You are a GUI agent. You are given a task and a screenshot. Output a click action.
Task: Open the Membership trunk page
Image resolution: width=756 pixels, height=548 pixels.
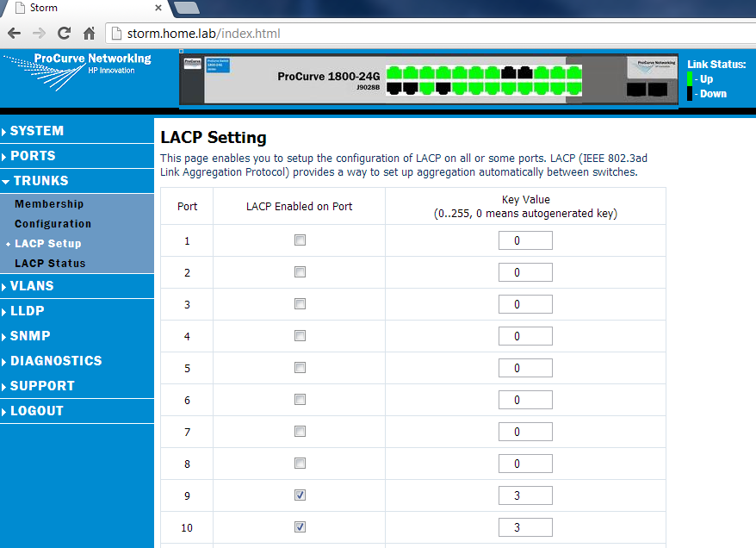coord(49,204)
